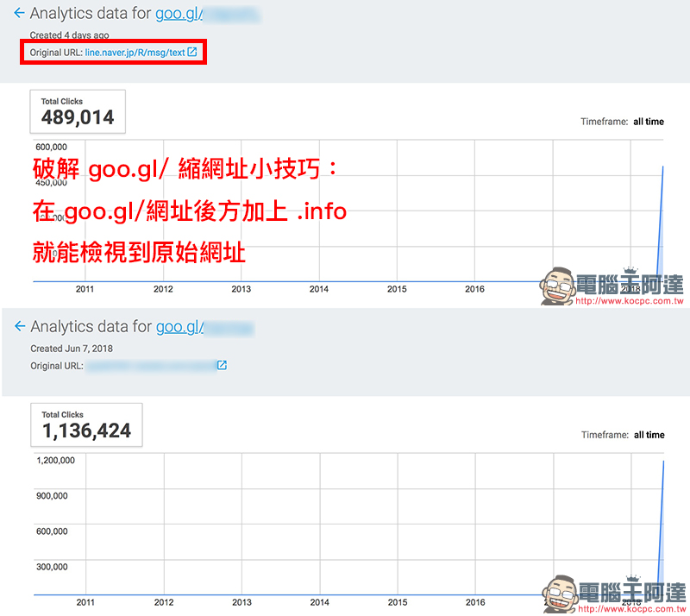690x616 pixels.
Task: Open www.kocpc.com.tw watermark on 489,014 clicks chart
Action: pyautogui.click(x=629, y=303)
